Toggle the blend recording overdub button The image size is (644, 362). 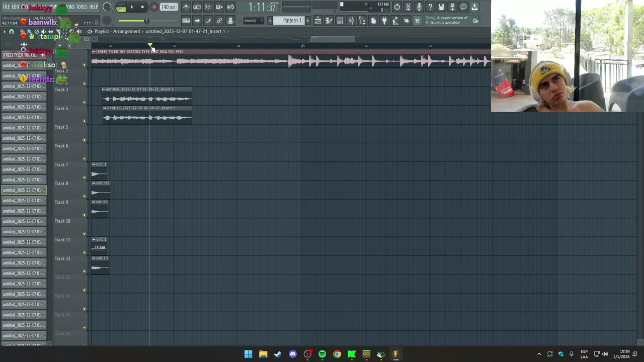tap(219, 7)
